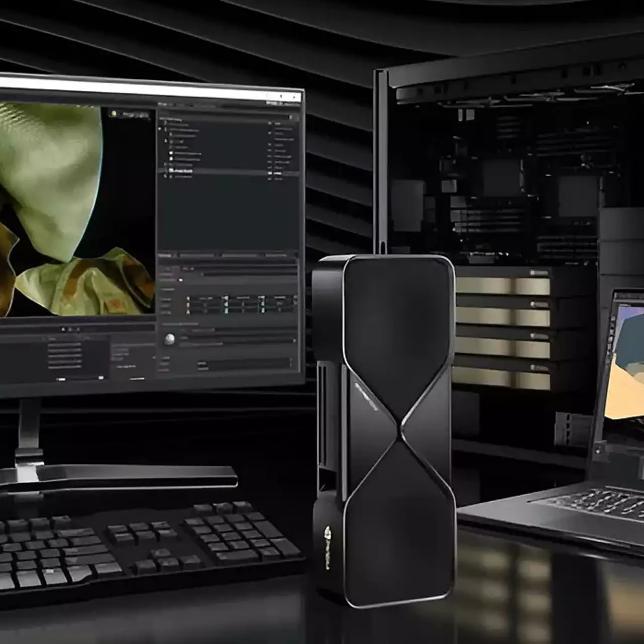Toggle visibility of the highlighted outliner row
This screenshot has height=644, width=644.
(270, 173)
